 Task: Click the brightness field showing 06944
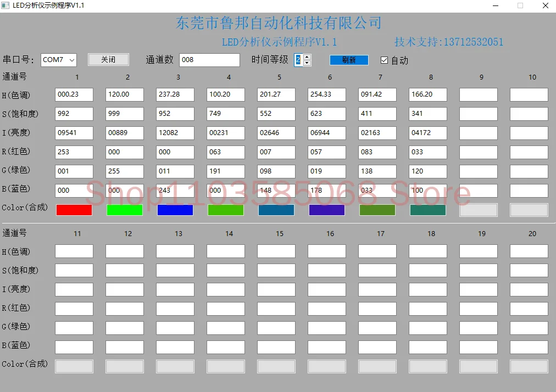(326, 133)
